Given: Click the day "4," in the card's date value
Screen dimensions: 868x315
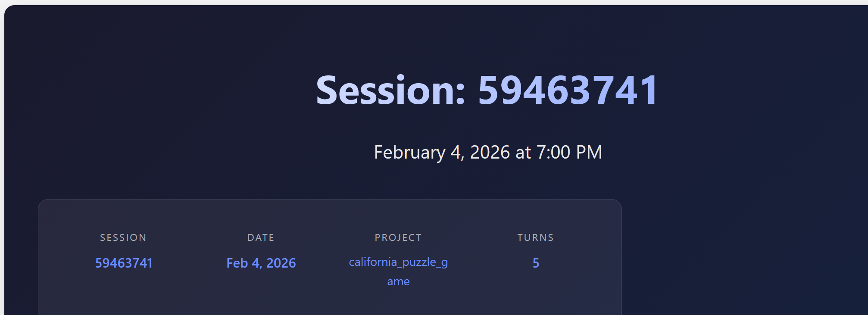Looking at the screenshot, I should 257,263.
